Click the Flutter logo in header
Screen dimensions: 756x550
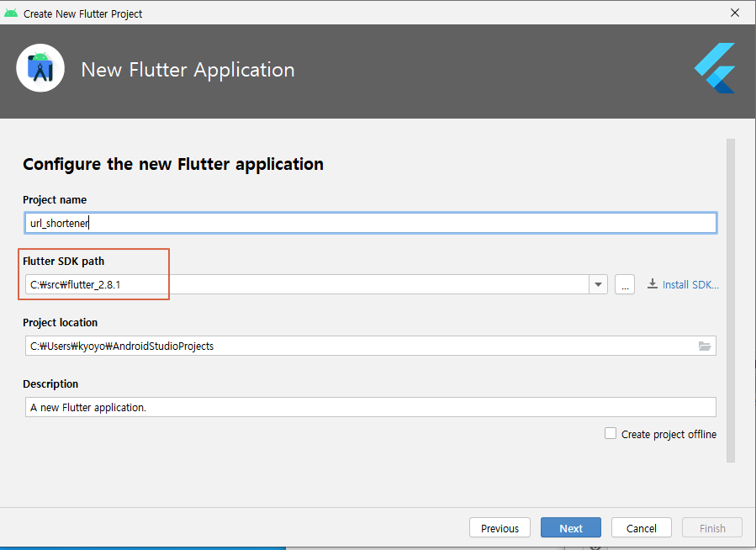[715, 68]
